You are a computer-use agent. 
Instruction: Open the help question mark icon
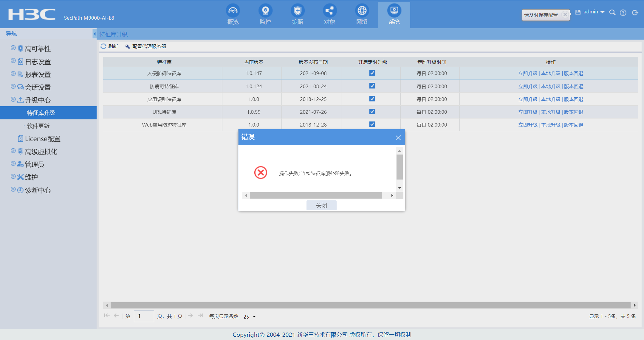coord(623,13)
